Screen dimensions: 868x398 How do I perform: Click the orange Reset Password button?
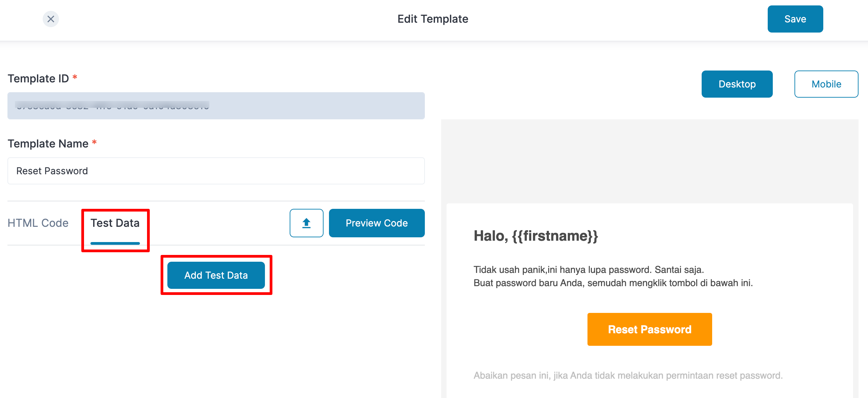pos(649,330)
